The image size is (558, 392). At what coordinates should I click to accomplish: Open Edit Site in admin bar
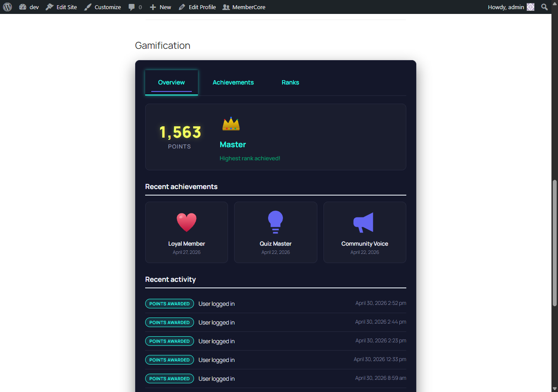67,7
